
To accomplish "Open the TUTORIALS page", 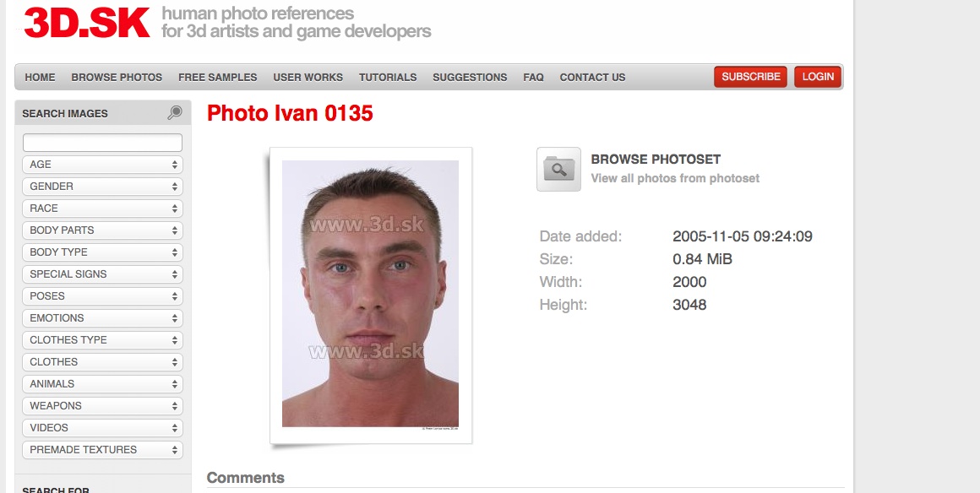I will (x=388, y=78).
